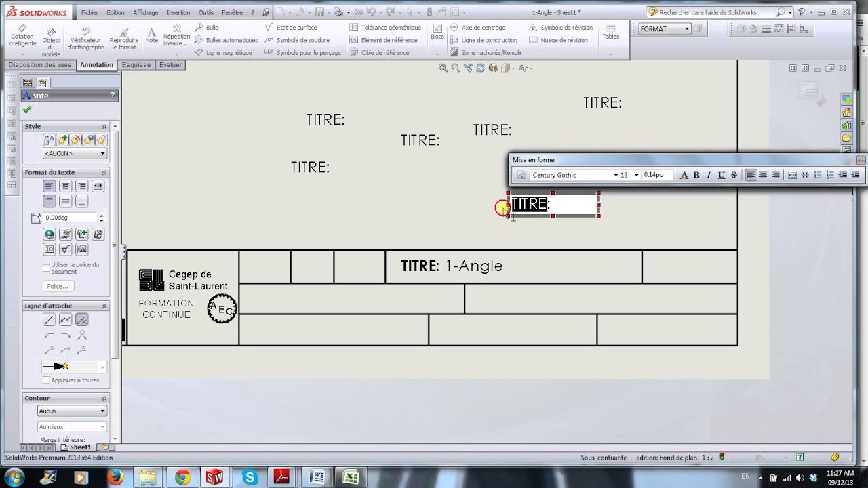Screen dimensions: 868x488
Task: Apply bold in Mise en forme toolbar
Action: 696,175
